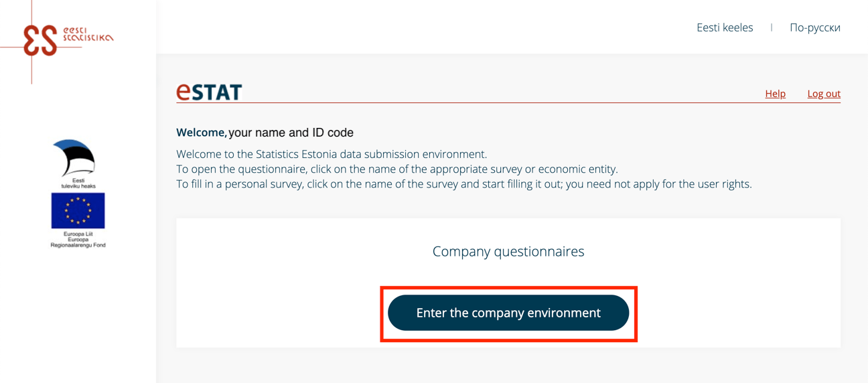
Task: Click the Company questionnaires heading
Action: tap(508, 251)
